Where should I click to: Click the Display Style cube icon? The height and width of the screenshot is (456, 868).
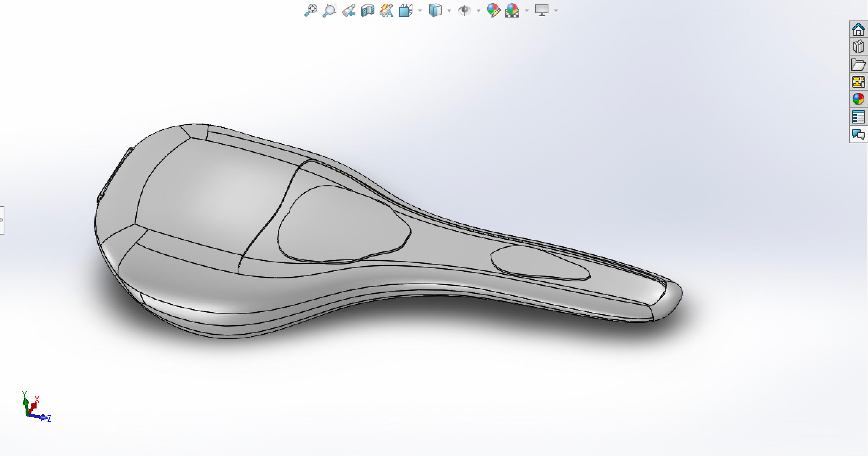[x=435, y=10]
